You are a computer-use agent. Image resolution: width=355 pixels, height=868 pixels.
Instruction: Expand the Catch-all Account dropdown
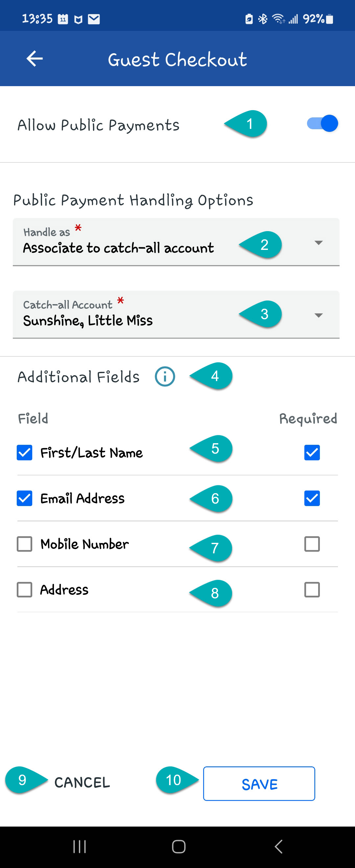pos(176,315)
